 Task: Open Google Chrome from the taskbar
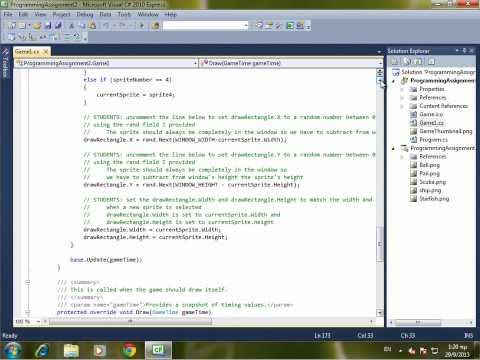coord(129,350)
